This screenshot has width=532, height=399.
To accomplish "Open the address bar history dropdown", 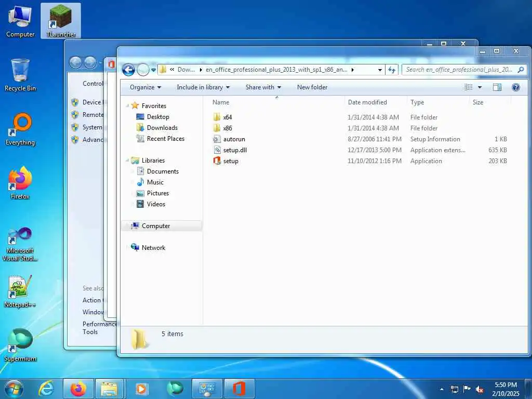I will pyautogui.click(x=380, y=70).
